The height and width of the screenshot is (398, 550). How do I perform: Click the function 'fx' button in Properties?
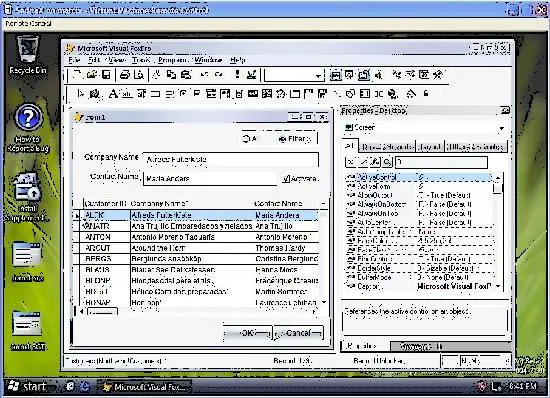(375, 162)
